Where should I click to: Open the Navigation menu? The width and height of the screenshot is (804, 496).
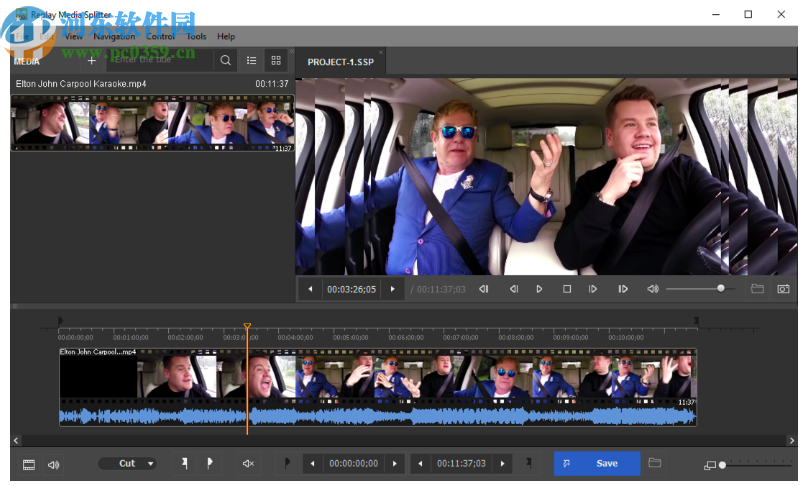pos(115,36)
